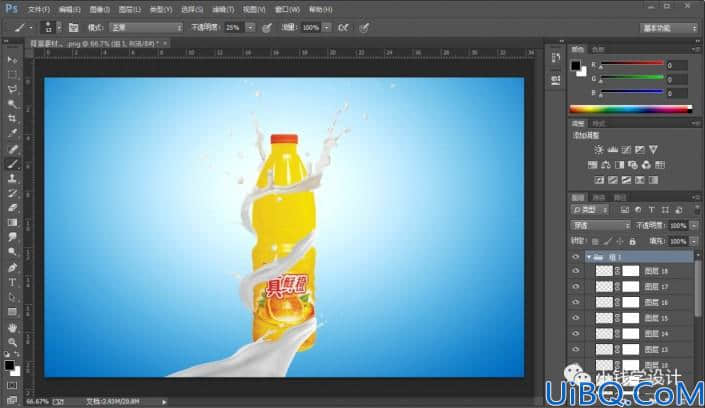Screen dimensions: 705x408
Task: Add a Color Balance adjustment
Action: [x=606, y=165]
